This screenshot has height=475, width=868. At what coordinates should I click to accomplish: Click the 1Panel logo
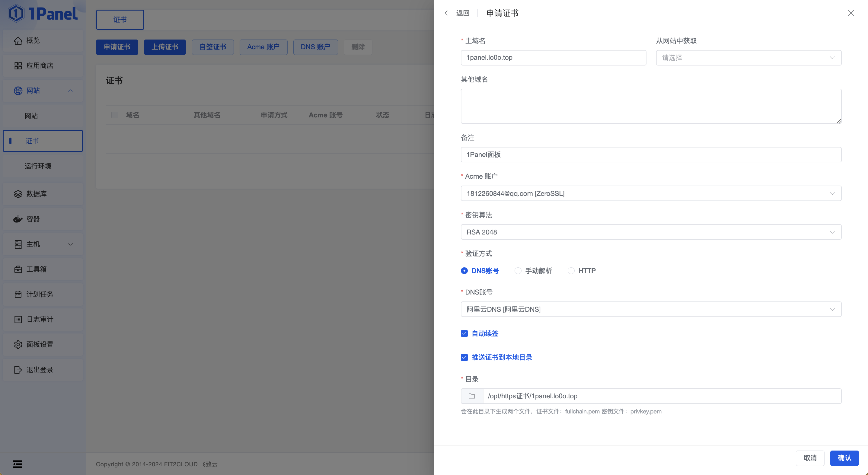tap(43, 14)
